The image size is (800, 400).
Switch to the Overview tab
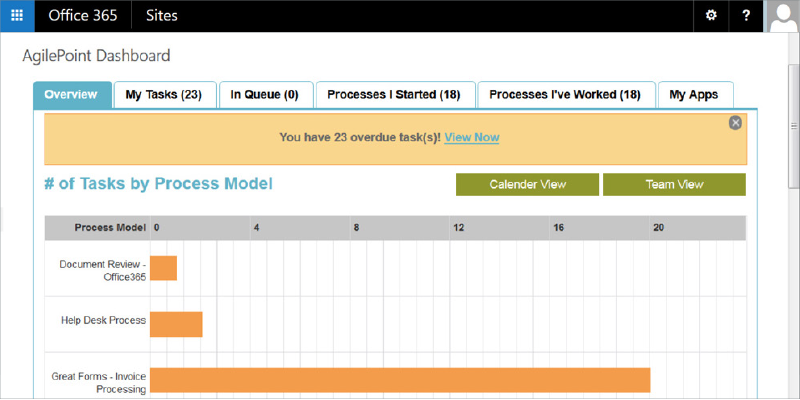point(72,95)
